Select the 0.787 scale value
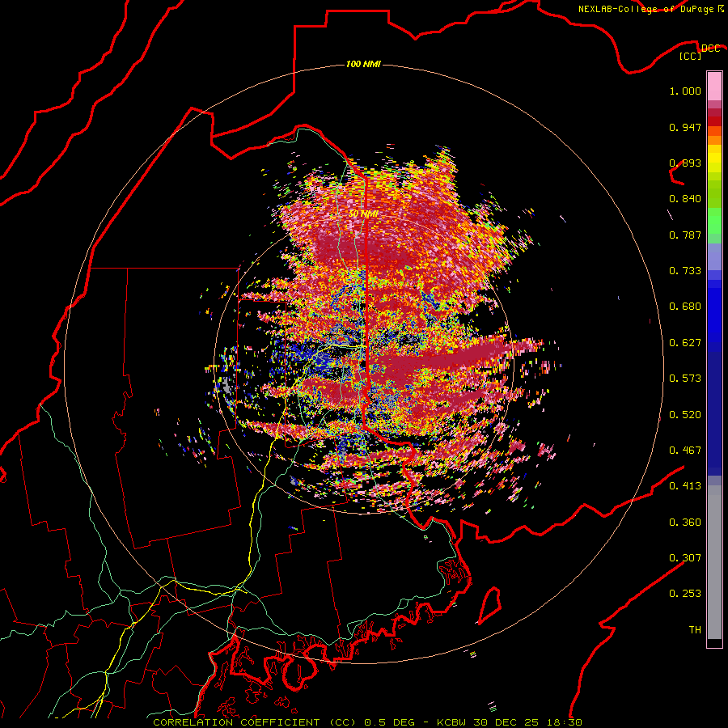The height and width of the screenshot is (728, 728). [x=685, y=235]
